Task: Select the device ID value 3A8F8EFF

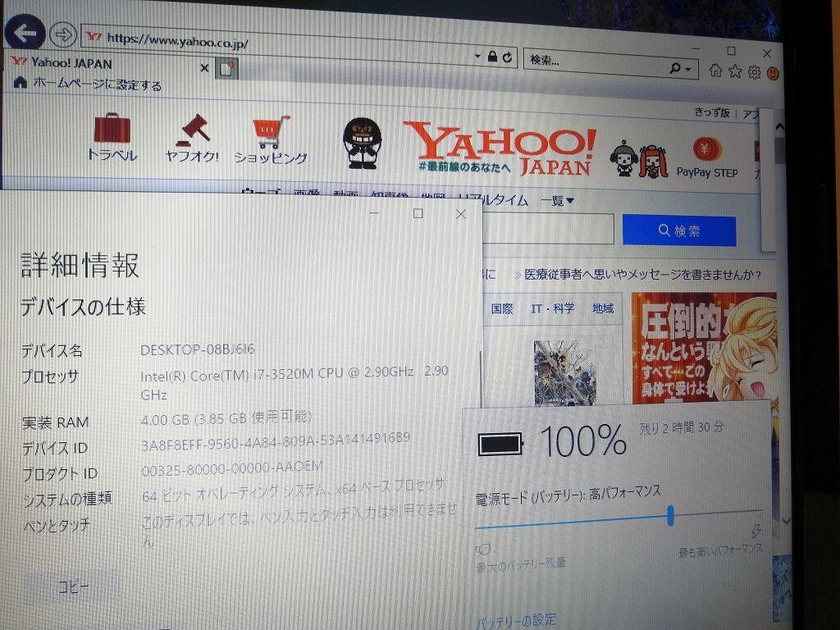Action: tap(276, 442)
